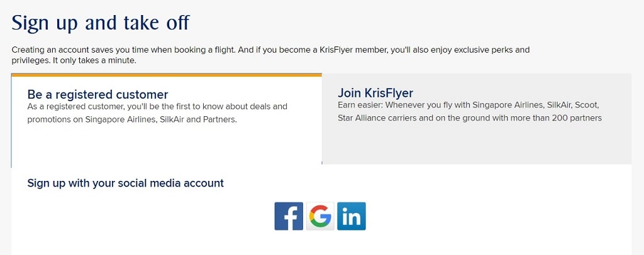Click line starting "Star Alliance carriers and on the ground"
Viewport: 644px width, 255px height.
click(x=470, y=118)
